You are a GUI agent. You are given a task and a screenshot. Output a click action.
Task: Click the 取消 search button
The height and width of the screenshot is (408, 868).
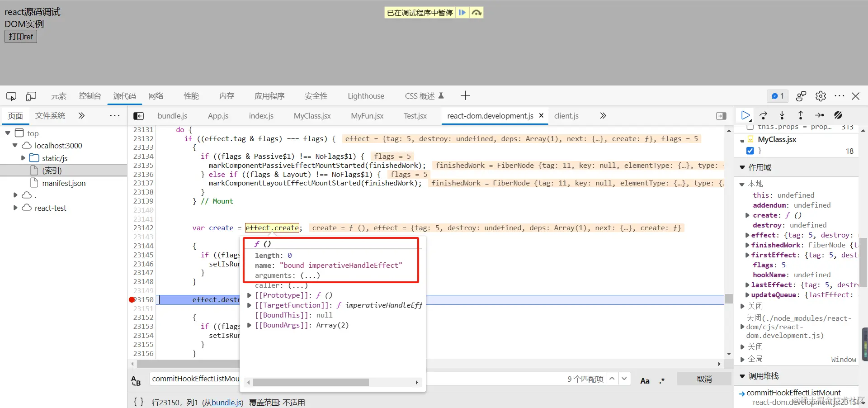pos(704,379)
